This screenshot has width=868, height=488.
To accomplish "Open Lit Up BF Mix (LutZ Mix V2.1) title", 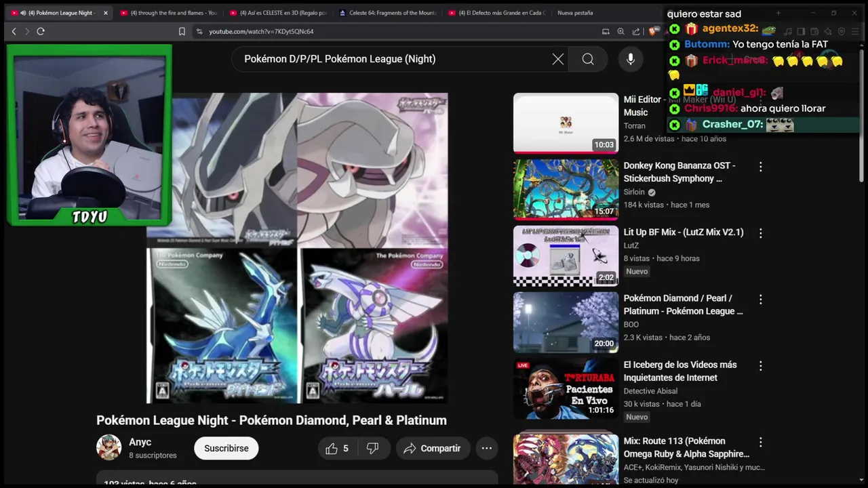I will tap(684, 232).
